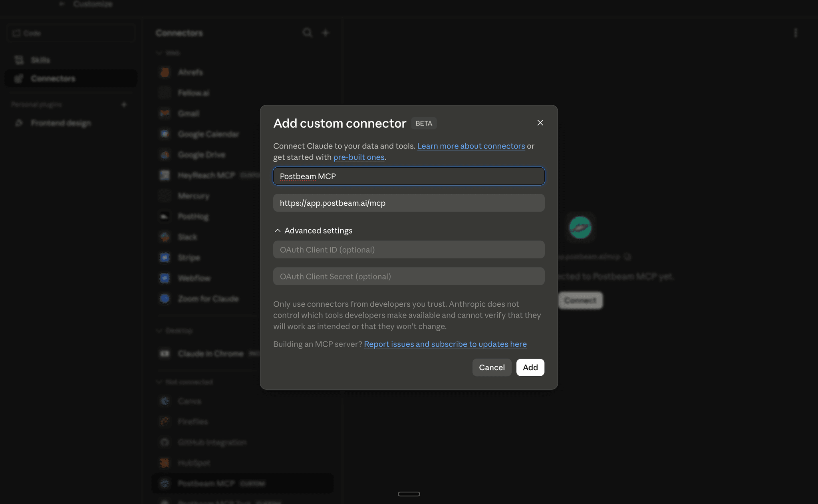
Task: Select the Canva connector icon
Action: click(165, 401)
